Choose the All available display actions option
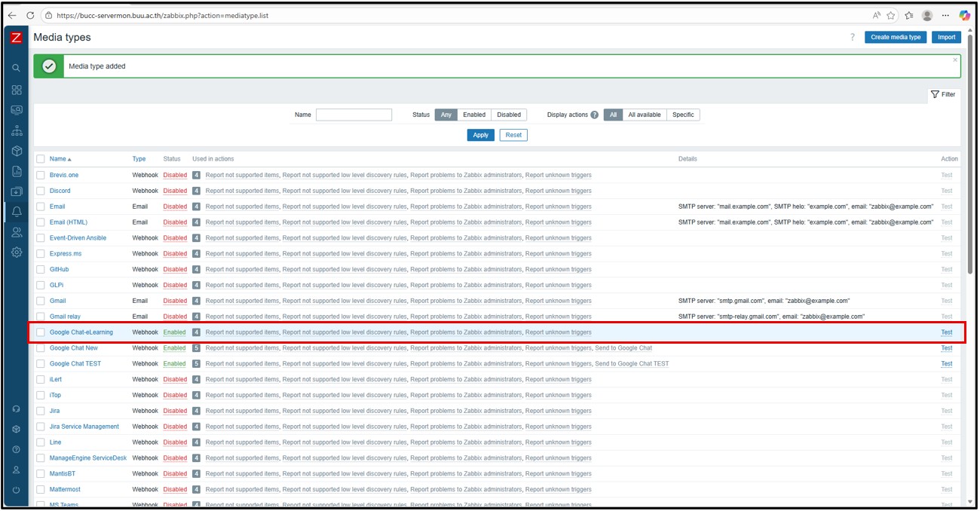 (x=644, y=115)
